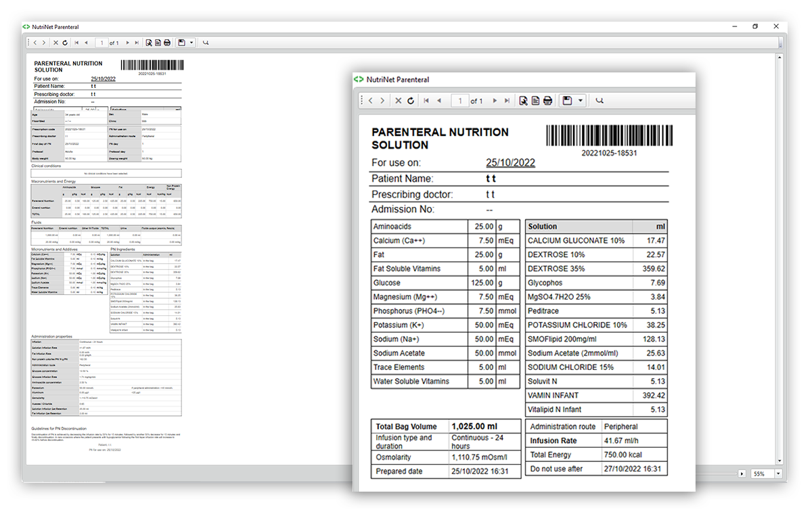812x510 pixels.
Task: Click back arrow in the background window toolbar
Action: point(35,43)
